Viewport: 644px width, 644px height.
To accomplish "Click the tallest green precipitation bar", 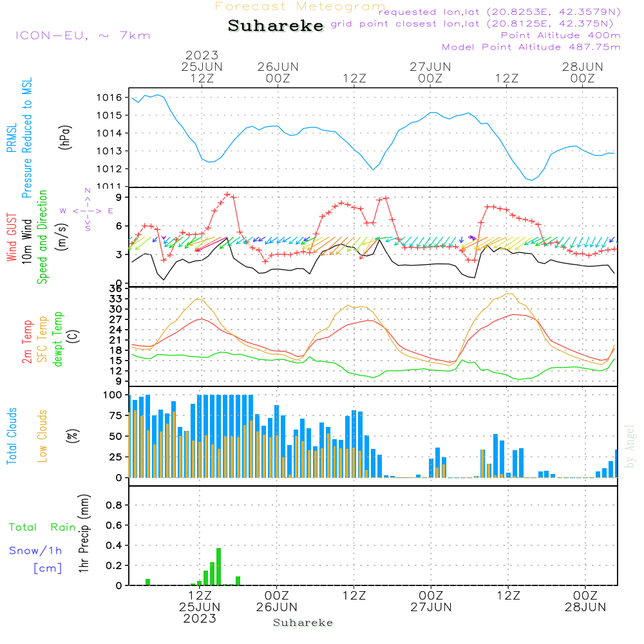I will [x=218, y=566].
